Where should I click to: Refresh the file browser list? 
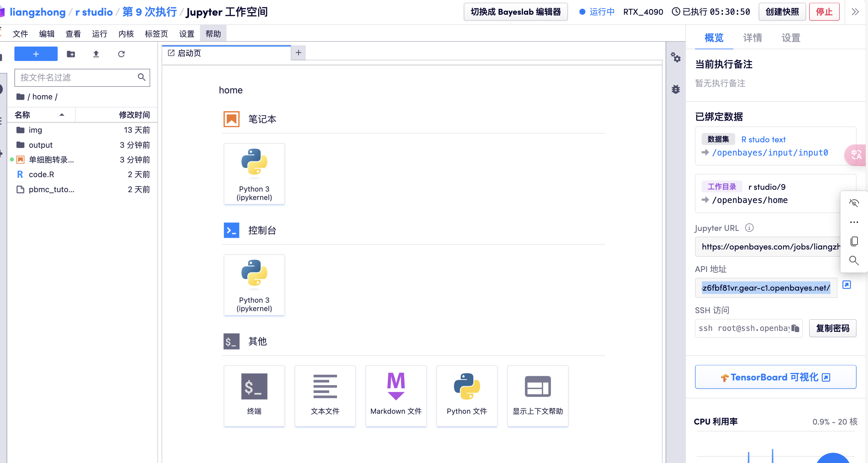(121, 54)
